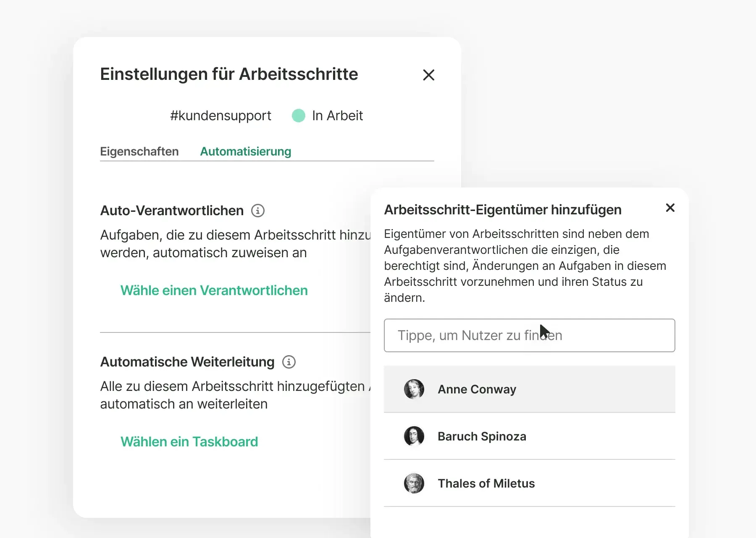
Task: Click Anne Conway's avatar picture
Action: (x=414, y=389)
